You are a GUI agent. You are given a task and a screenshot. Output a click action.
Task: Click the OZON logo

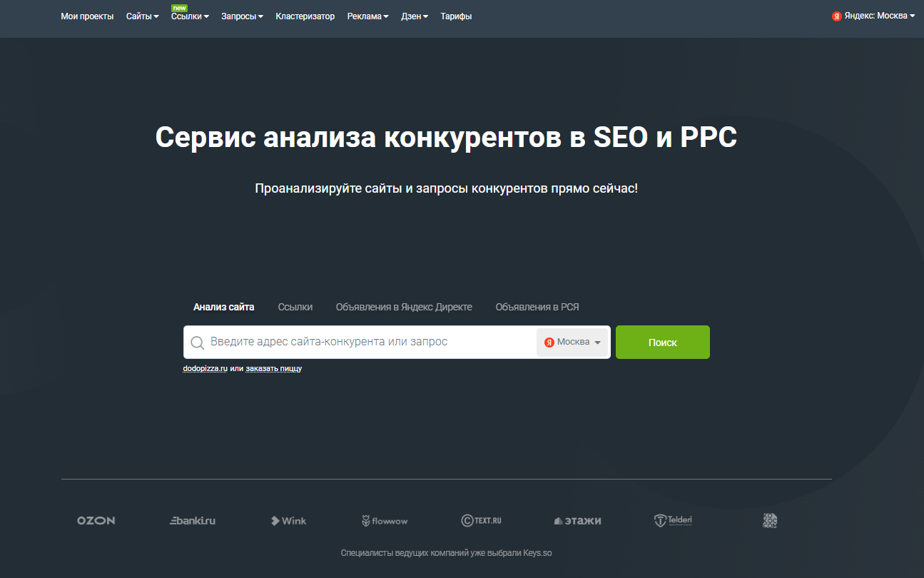coord(96,521)
